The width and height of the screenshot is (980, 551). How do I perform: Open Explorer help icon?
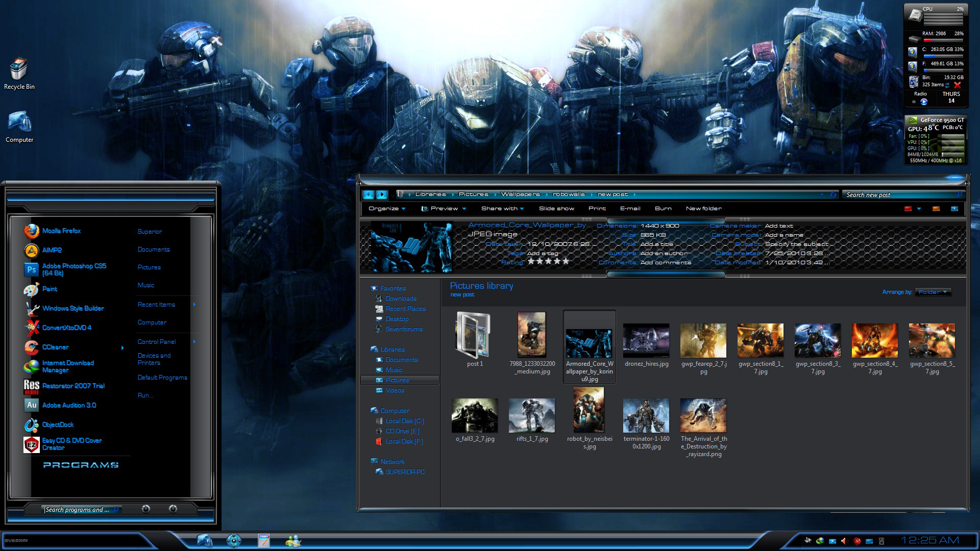(954, 209)
